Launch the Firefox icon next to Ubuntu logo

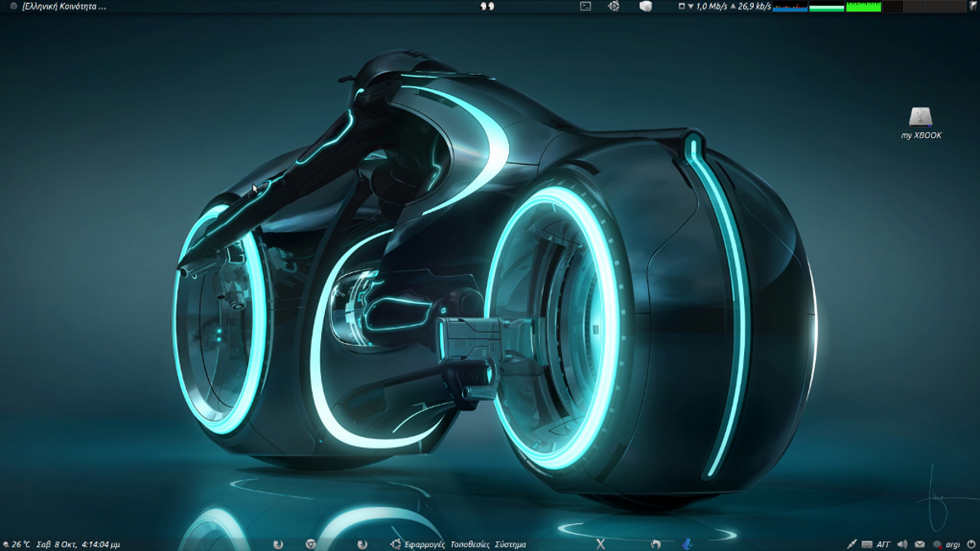[362, 544]
